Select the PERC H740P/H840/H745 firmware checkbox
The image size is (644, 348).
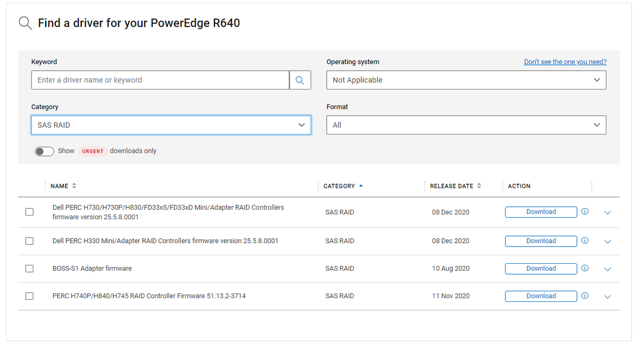[x=30, y=296]
